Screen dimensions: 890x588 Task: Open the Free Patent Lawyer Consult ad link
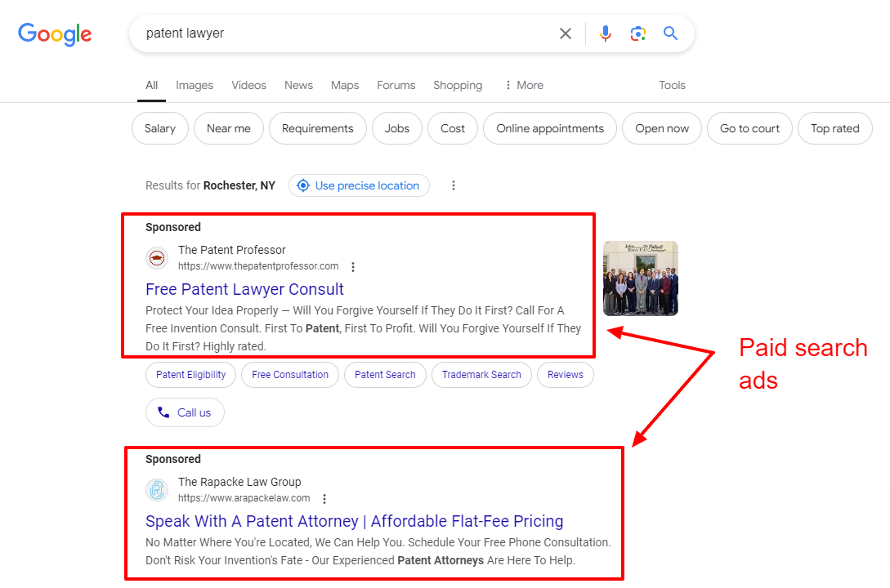[x=244, y=289]
